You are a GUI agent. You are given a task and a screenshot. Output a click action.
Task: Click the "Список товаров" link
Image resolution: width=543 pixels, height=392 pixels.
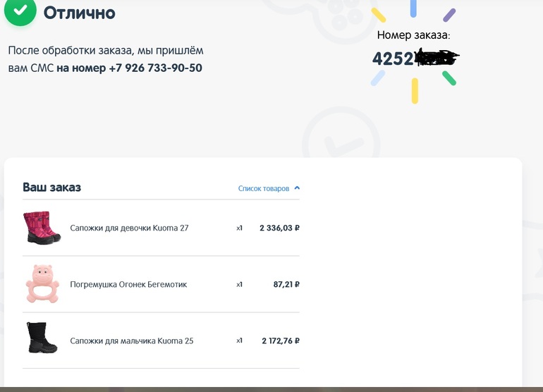[264, 189]
